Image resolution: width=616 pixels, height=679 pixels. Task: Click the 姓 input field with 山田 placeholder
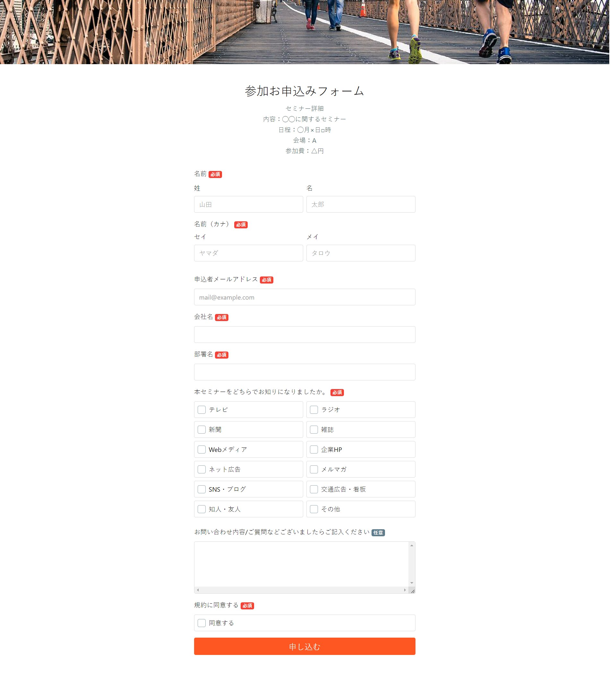pos(248,204)
